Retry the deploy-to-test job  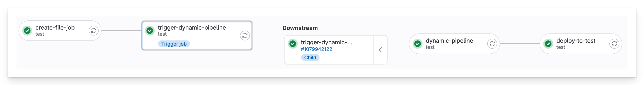coord(614,44)
